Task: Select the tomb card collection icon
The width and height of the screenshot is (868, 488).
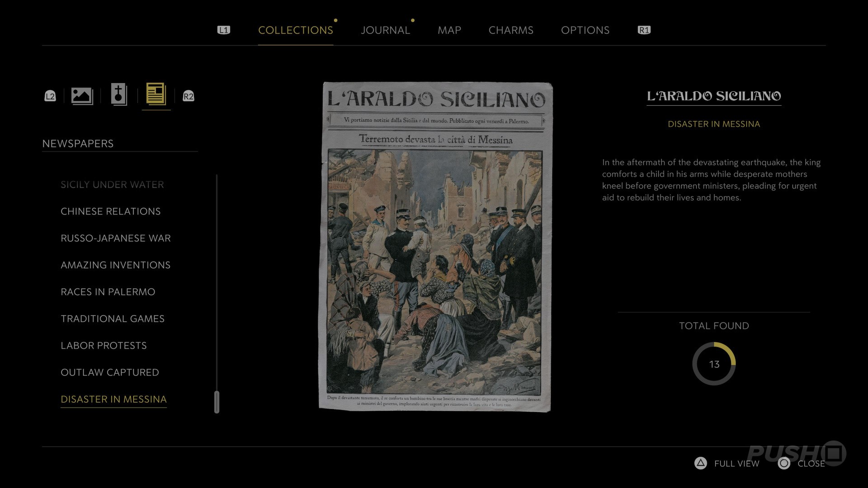Action: [119, 95]
